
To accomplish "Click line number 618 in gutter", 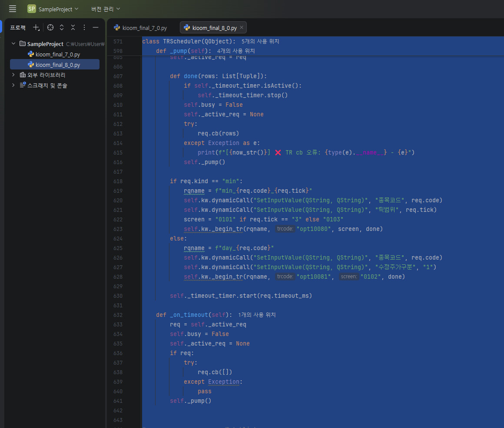I will [x=118, y=181].
